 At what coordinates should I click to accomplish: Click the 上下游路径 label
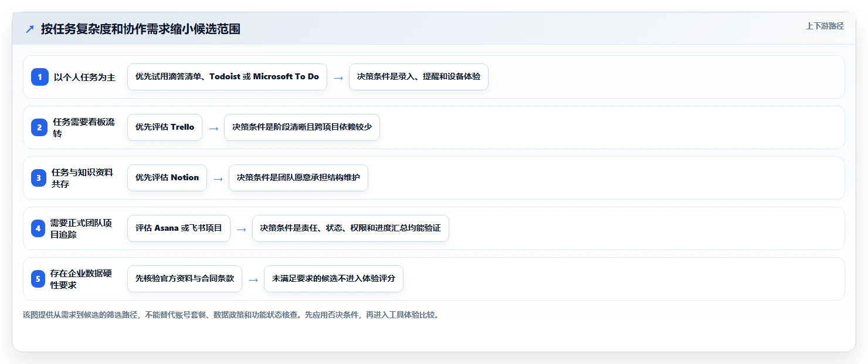point(825,26)
